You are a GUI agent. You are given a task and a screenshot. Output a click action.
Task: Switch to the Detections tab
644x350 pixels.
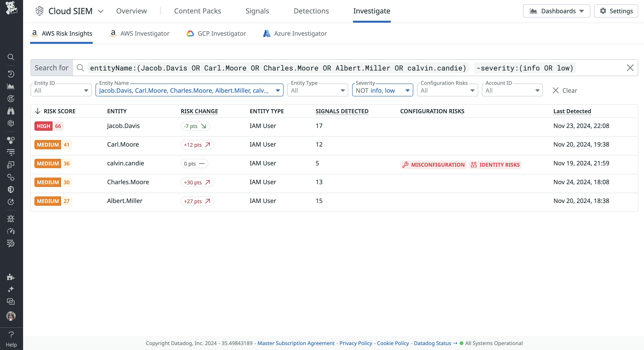pyautogui.click(x=311, y=11)
